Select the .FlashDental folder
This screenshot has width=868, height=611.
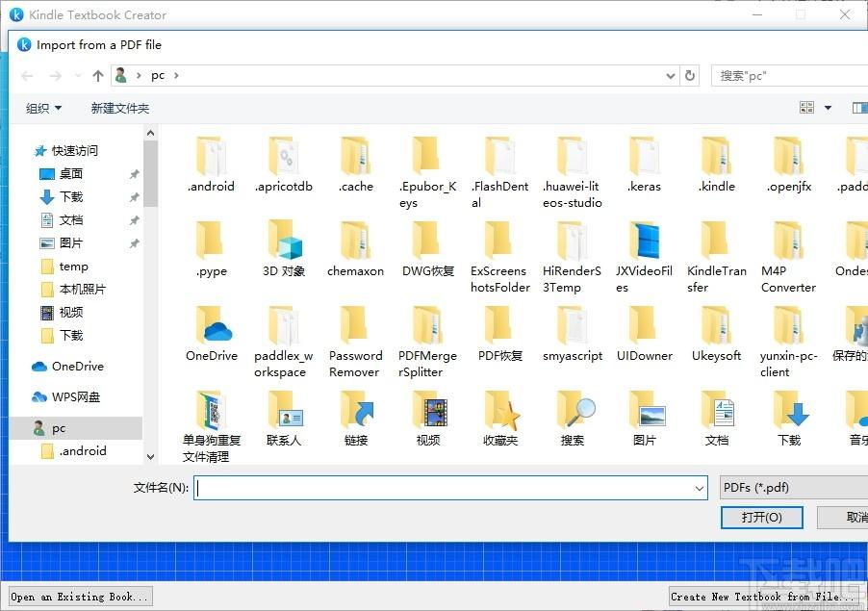click(x=499, y=172)
